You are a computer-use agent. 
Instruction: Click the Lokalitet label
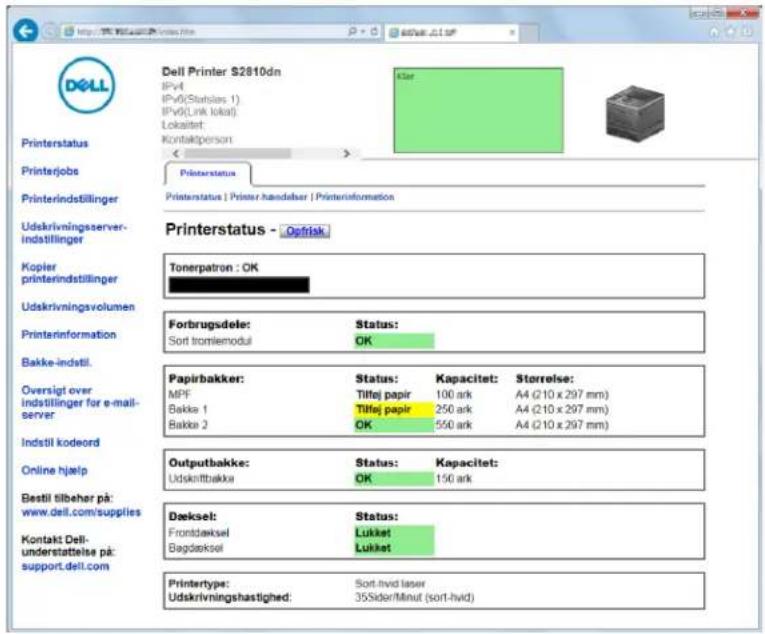coord(183,125)
